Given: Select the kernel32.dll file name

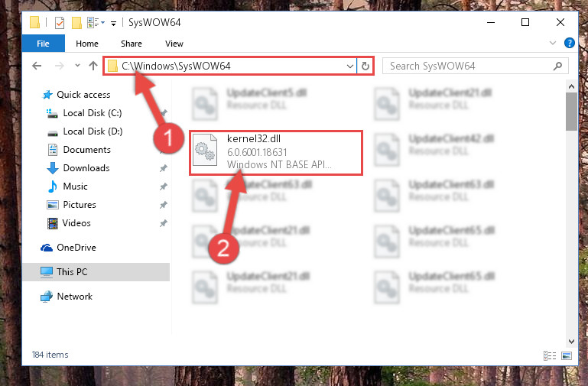Looking at the screenshot, I should 254,138.
